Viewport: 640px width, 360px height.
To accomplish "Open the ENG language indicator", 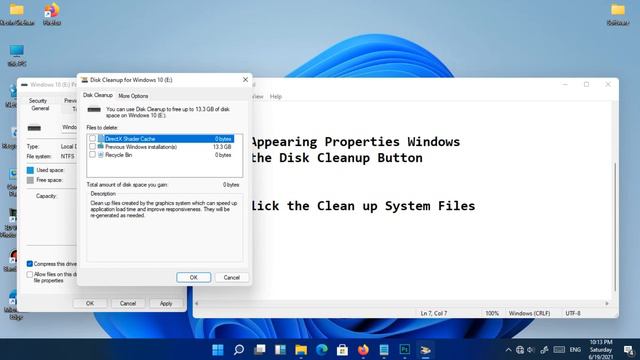I will click(x=575, y=350).
